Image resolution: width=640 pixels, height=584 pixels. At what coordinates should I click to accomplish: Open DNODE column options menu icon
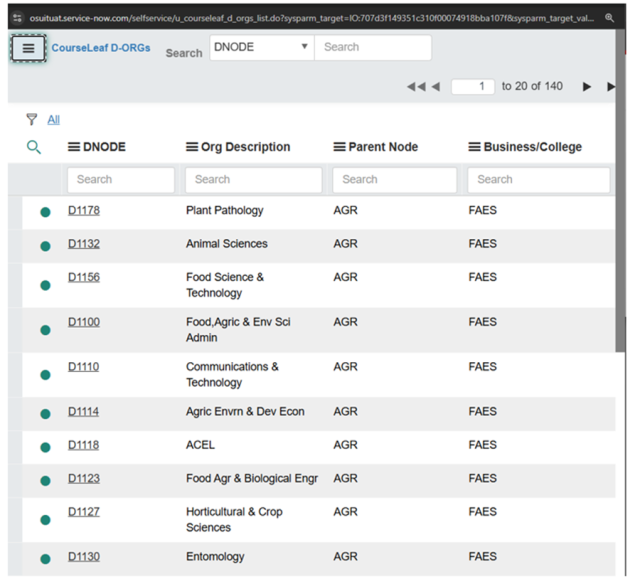74,147
